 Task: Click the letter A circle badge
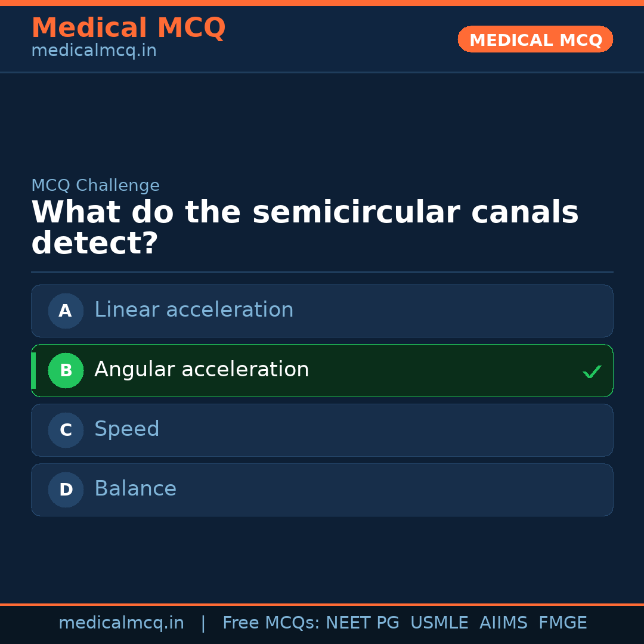(x=66, y=311)
